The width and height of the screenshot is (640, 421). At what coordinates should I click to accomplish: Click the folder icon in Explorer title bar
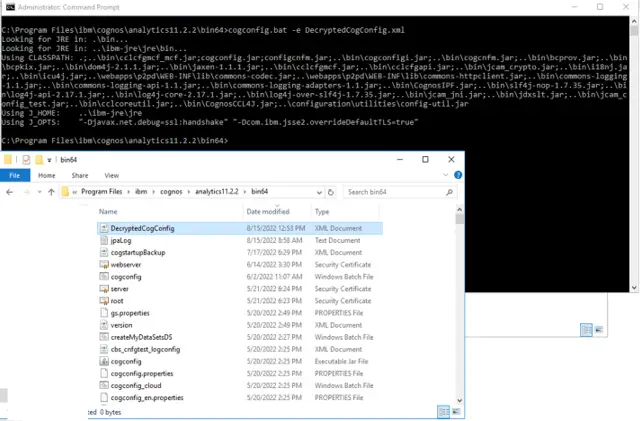[8, 160]
